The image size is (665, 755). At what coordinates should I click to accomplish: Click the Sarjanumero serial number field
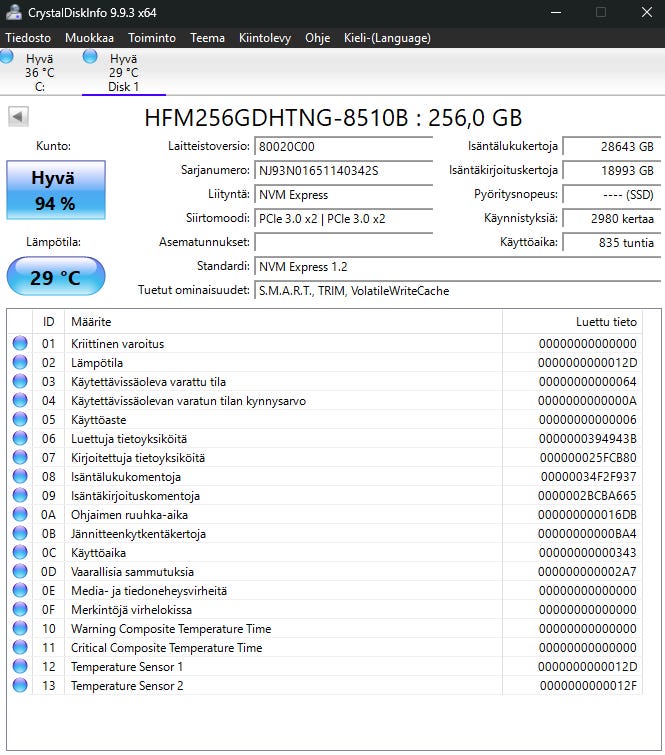pos(344,170)
